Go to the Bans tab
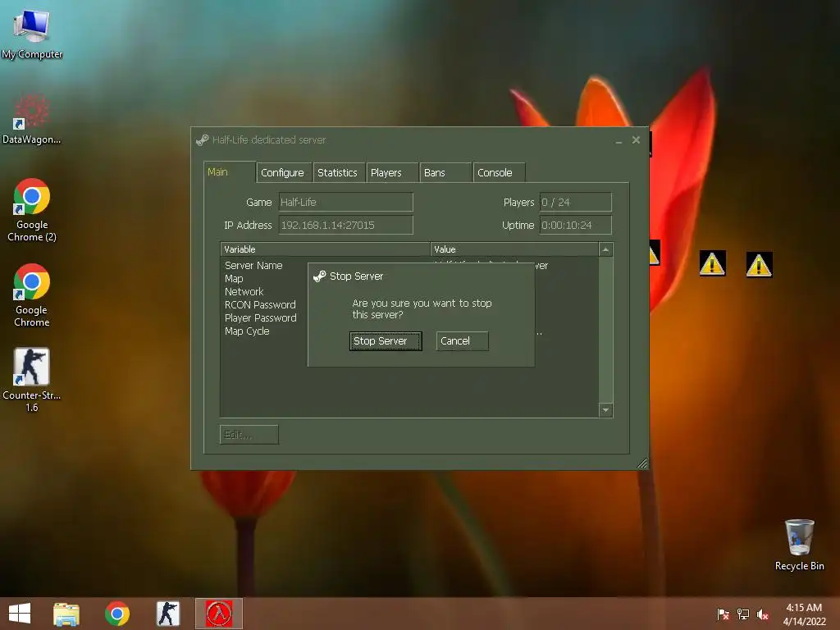Screen dimensions: 840x630 click(x=445, y=172)
